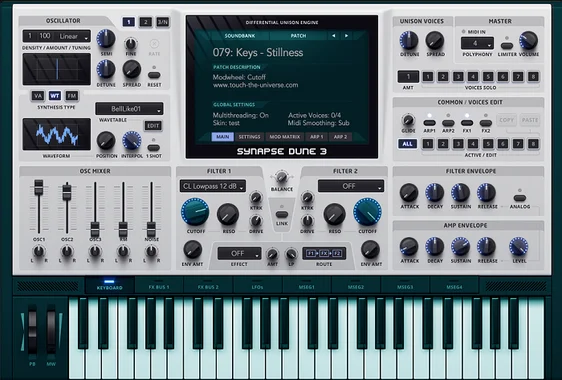The image size is (562, 380).
Task: Click the effect LP knob
Action: pos(291,254)
